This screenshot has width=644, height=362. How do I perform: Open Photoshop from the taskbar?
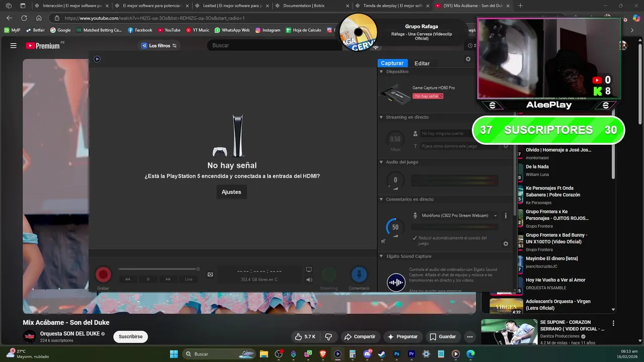coord(396,354)
